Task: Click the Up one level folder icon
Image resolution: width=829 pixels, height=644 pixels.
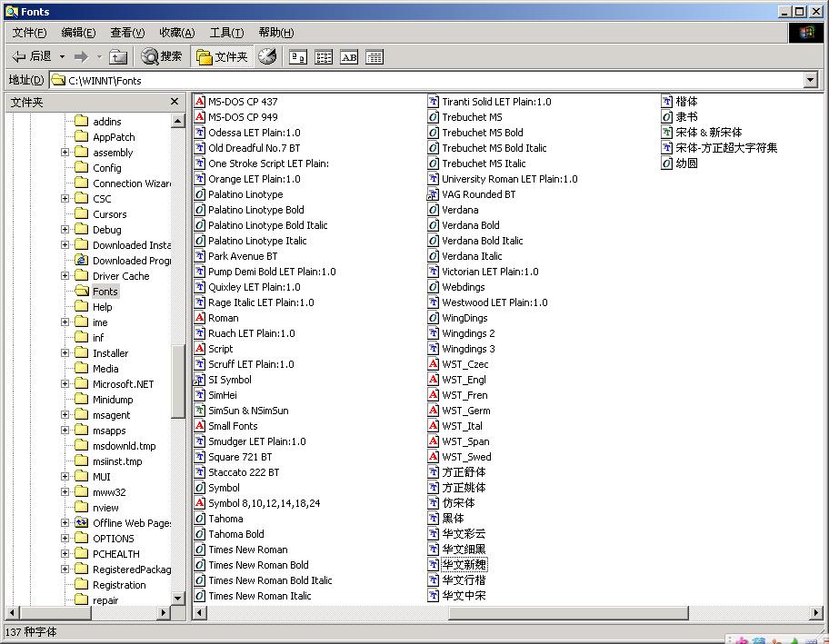Action: pyautogui.click(x=118, y=56)
